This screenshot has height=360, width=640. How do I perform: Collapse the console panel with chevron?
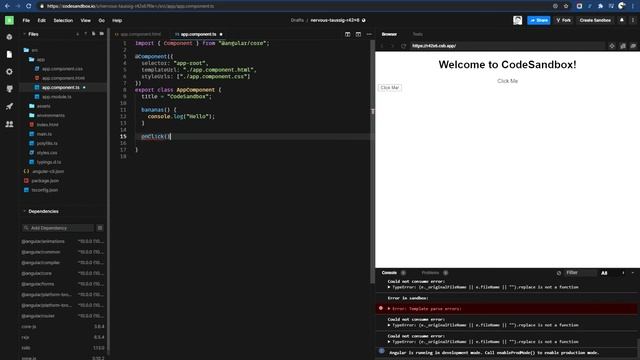633,273
